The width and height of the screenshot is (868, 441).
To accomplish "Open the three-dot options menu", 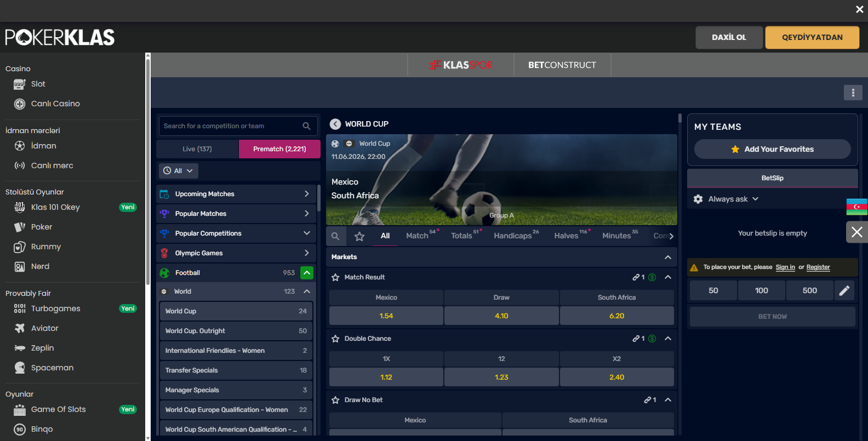I will tap(853, 93).
